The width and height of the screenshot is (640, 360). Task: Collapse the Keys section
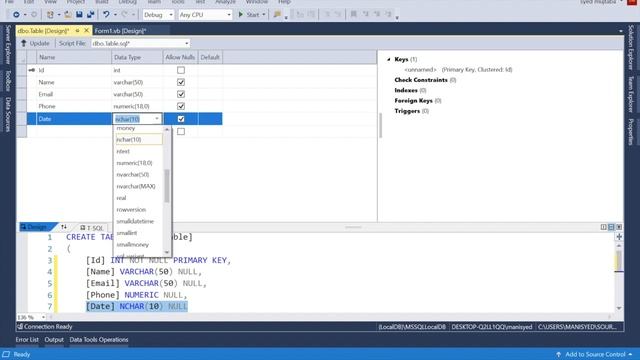389,60
